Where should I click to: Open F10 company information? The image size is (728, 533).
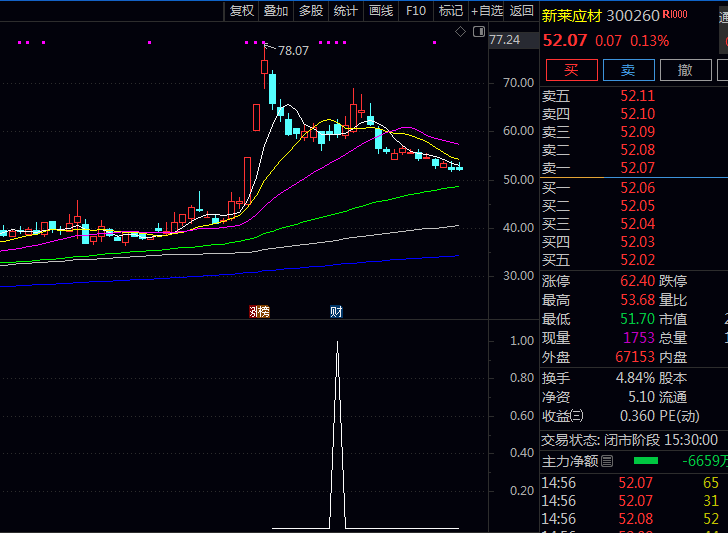pos(416,11)
